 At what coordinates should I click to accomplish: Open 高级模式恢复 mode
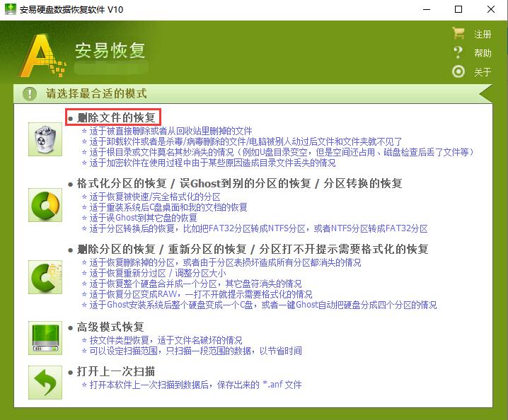click(110, 327)
